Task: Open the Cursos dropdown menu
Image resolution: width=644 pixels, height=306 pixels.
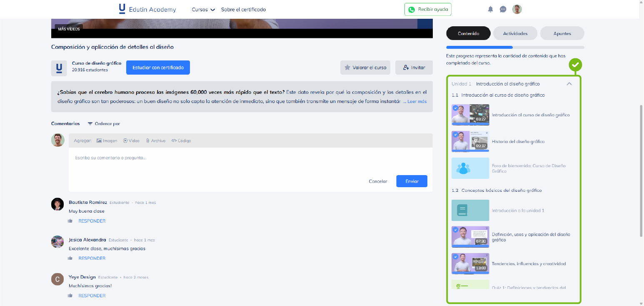Action: (x=203, y=10)
